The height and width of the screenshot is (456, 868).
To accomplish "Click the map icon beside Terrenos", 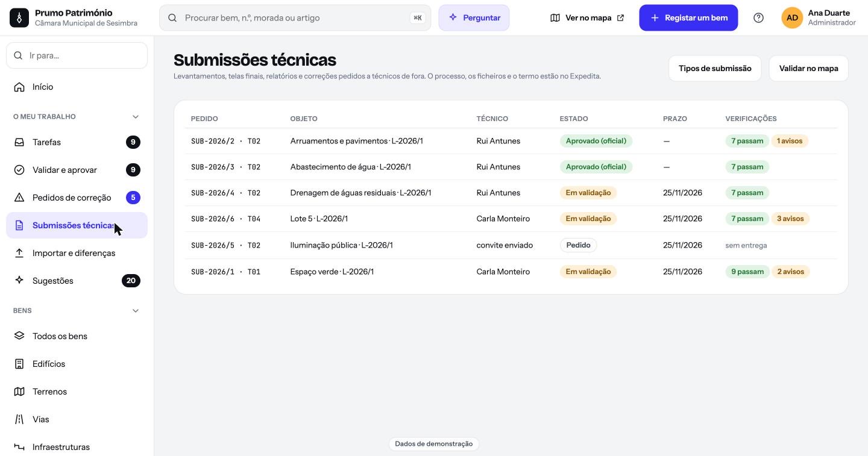I will point(19,392).
